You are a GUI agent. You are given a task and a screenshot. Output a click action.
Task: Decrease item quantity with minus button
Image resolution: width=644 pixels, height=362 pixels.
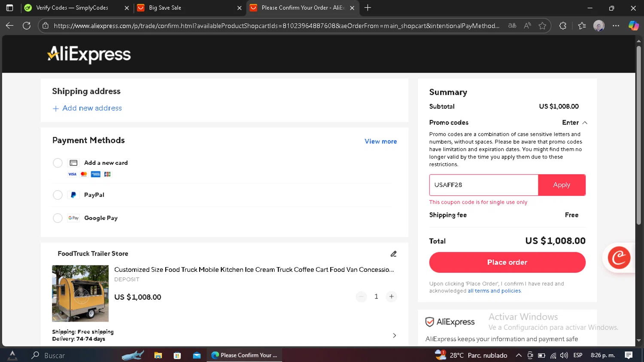click(361, 297)
